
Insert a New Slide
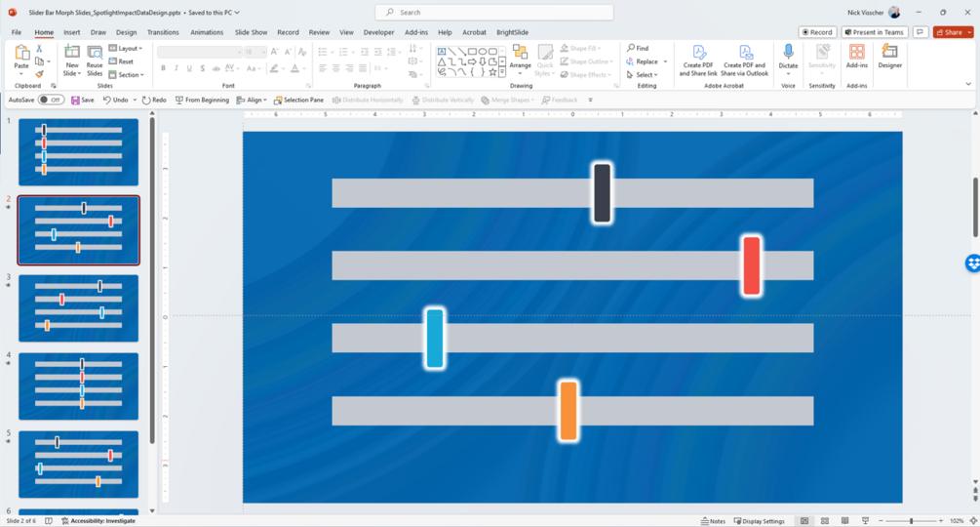coord(72,61)
